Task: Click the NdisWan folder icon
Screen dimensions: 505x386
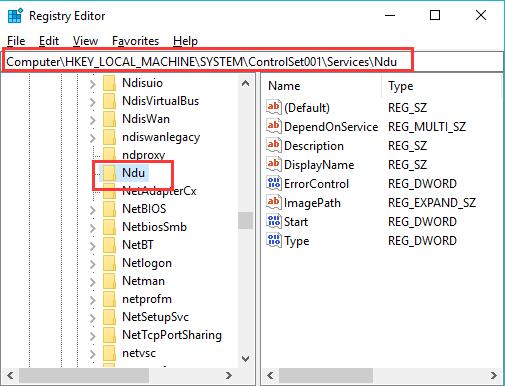Action: pos(109,119)
